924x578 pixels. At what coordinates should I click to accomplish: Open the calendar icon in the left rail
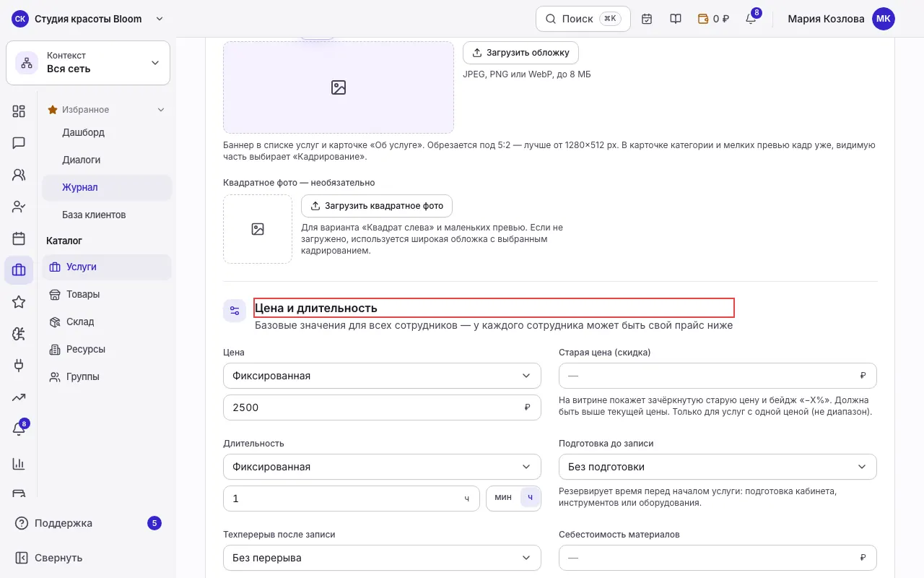(x=19, y=238)
